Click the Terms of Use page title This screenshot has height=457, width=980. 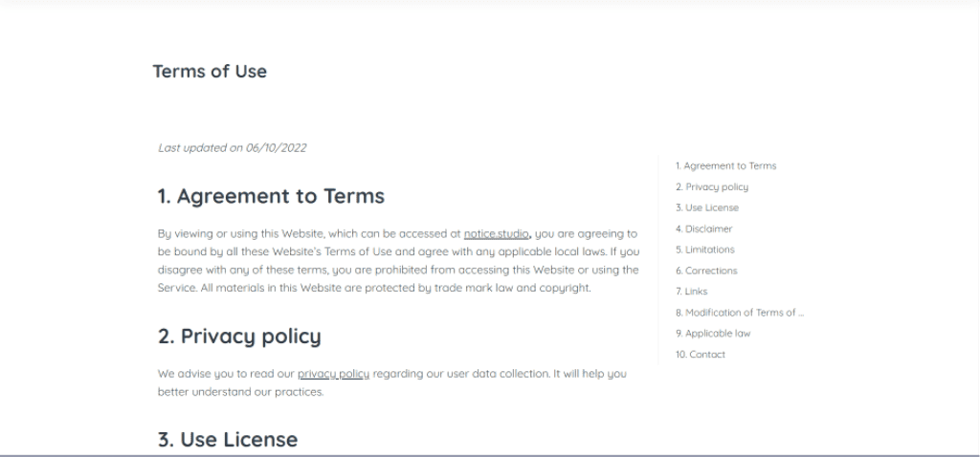(210, 71)
